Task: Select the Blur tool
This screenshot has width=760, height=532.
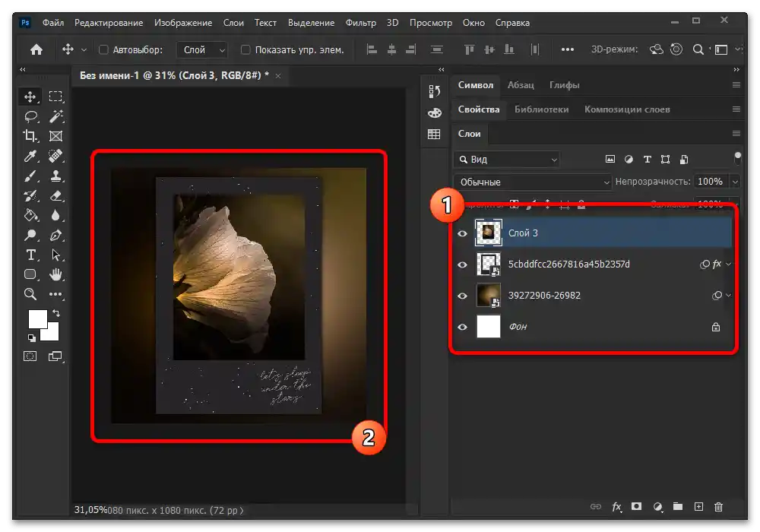Action: 55,215
